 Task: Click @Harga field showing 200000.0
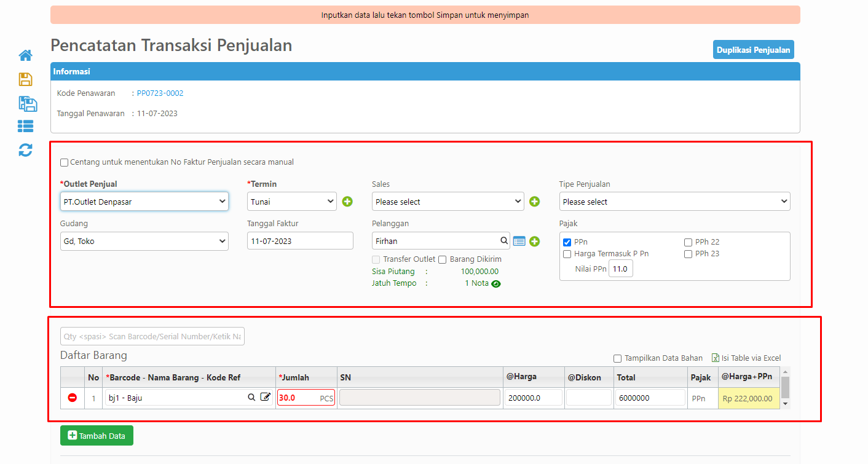534,398
